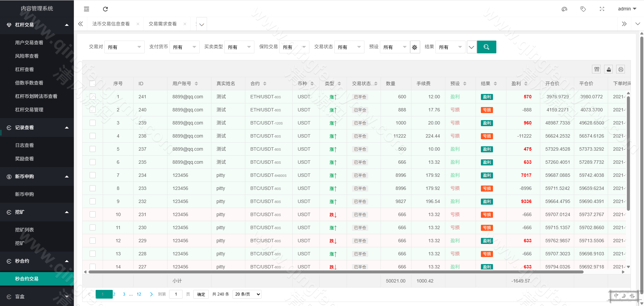Click the 杠杆交易 diamond menu icon
Viewport: 644px width, 306px height.
click(9, 25)
